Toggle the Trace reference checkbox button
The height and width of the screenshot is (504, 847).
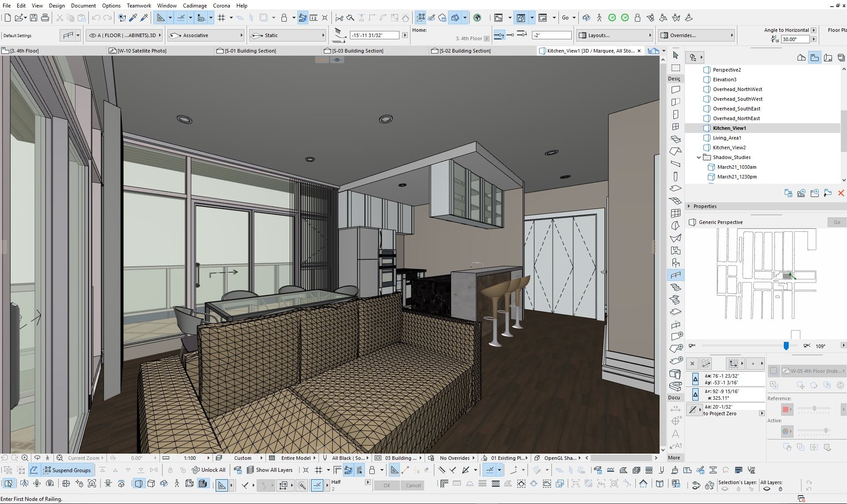tap(773, 371)
